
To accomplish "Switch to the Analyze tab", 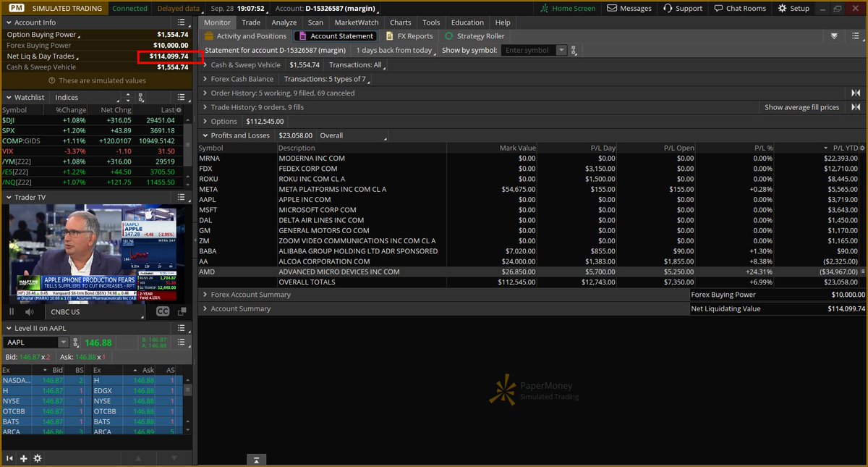I will click(x=284, y=22).
